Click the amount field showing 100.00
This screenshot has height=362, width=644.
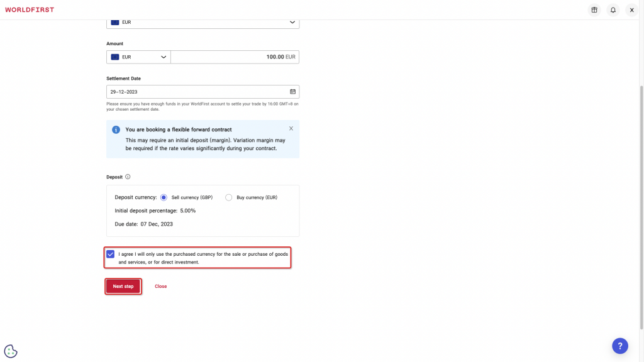click(x=235, y=57)
